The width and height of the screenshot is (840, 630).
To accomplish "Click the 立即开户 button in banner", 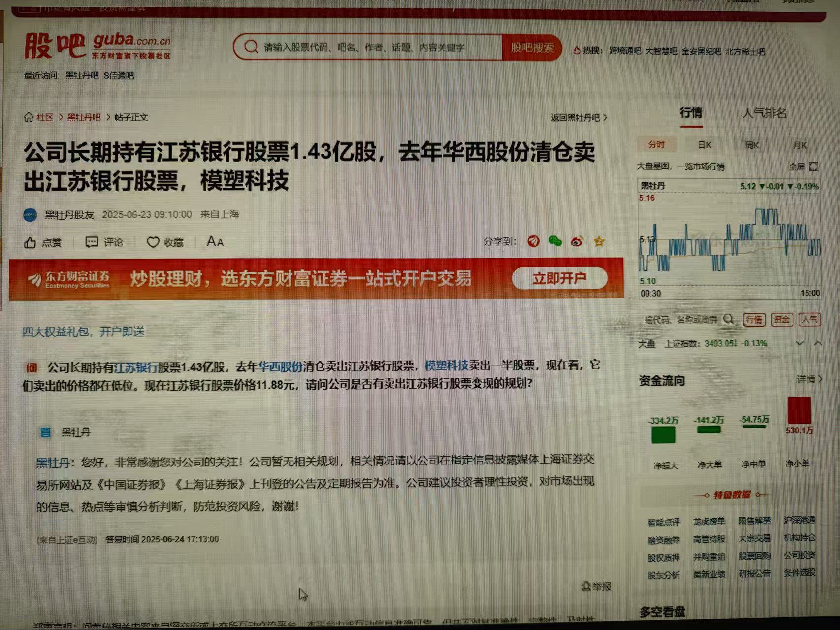I will (x=559, y=278).
